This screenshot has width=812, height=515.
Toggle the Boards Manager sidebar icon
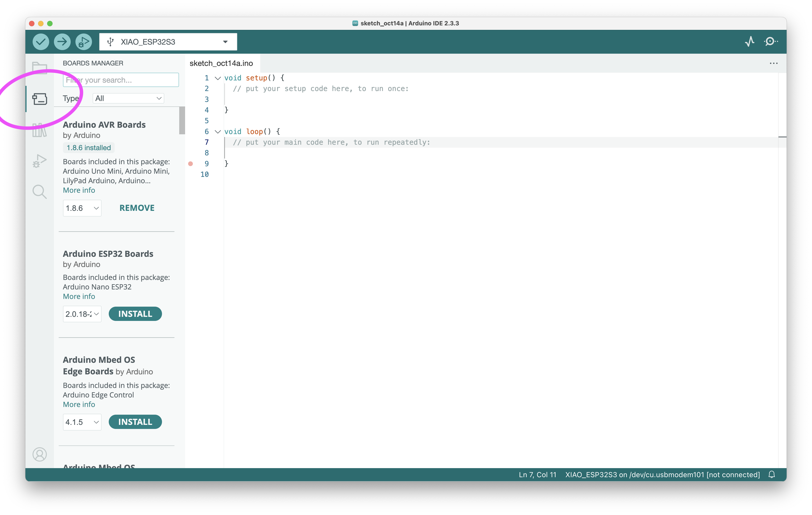coord(39,99)
